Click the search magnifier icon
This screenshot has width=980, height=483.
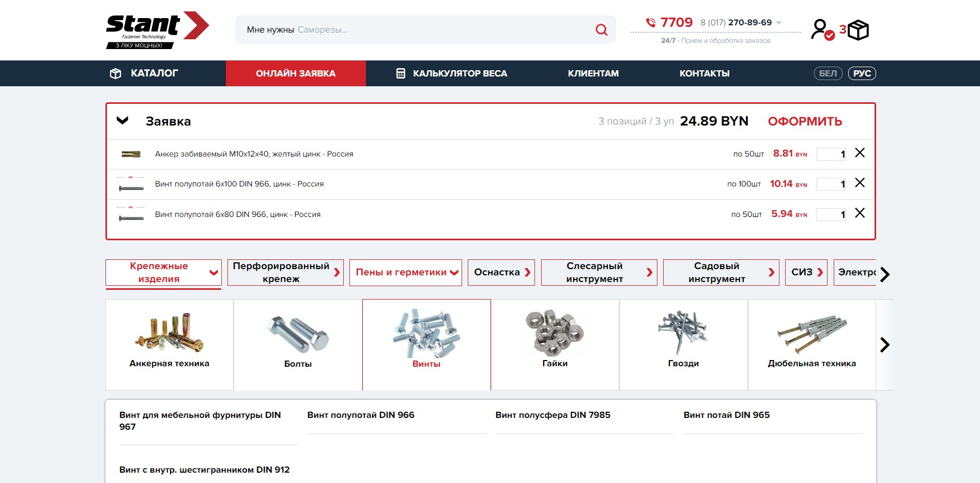[601, 30]
